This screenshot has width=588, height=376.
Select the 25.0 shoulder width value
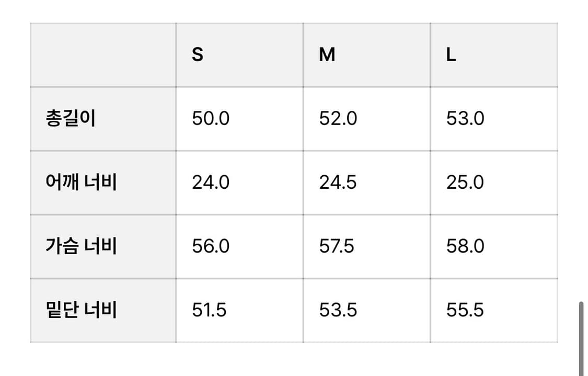[465, 183]
